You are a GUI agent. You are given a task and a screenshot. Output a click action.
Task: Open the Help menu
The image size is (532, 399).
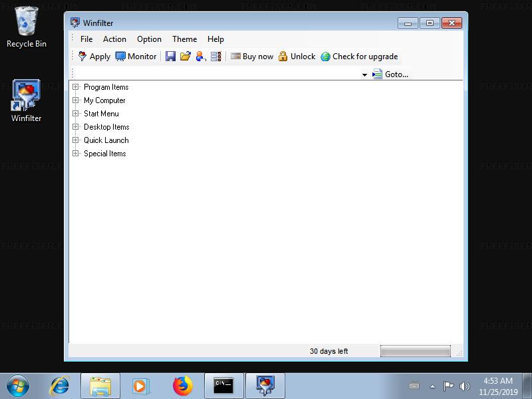[x=215, y=39]
